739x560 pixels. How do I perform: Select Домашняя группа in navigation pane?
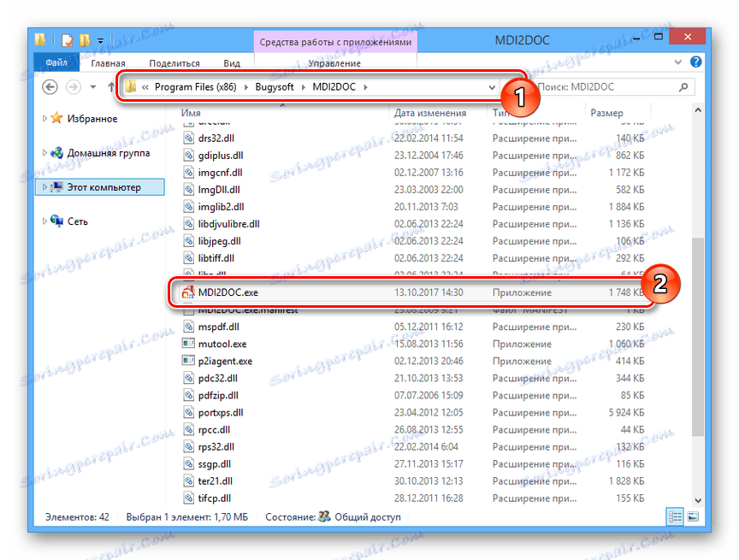click(109, 153)
